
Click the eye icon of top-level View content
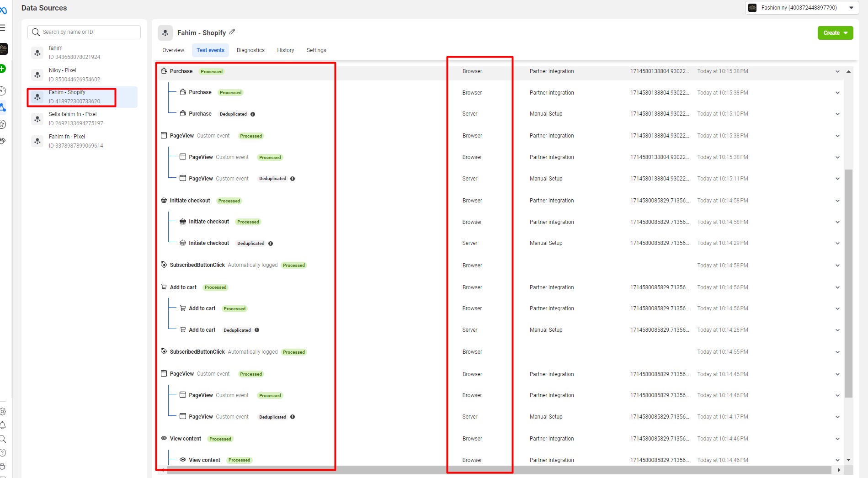[x=164, y=438]
